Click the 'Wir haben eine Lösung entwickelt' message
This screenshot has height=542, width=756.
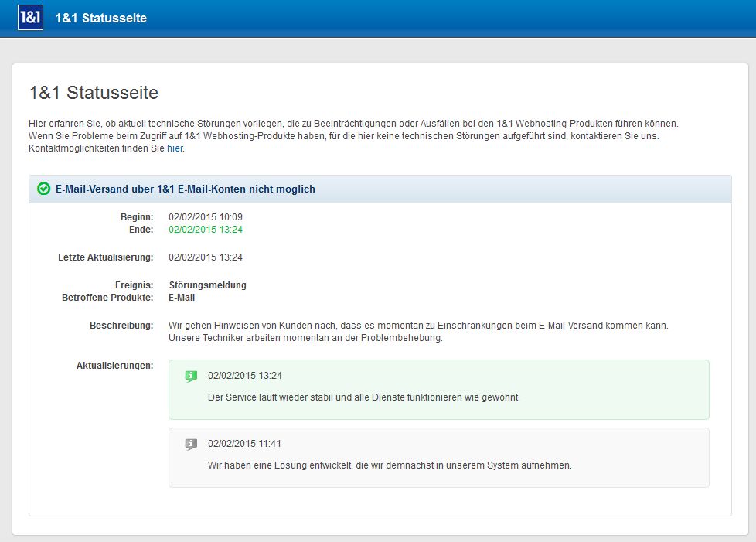click(390, 465)
